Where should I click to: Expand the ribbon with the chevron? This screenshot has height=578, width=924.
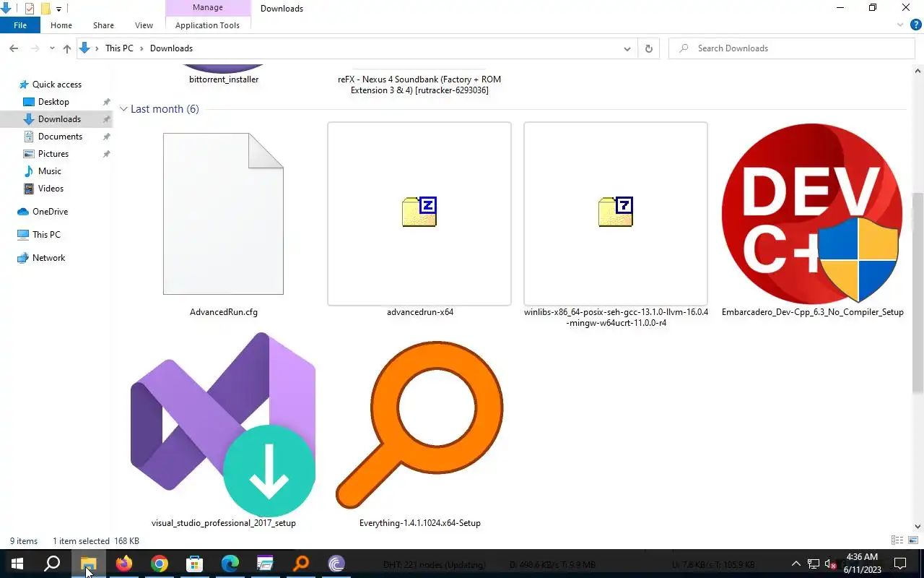pos(900,25)
